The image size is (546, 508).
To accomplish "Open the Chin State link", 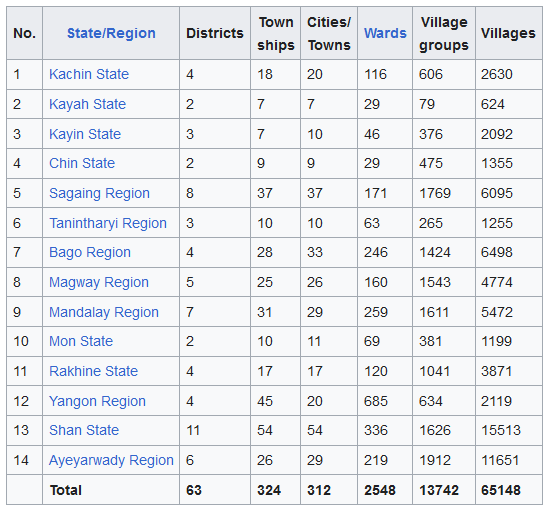I will (x=82, y=163).
